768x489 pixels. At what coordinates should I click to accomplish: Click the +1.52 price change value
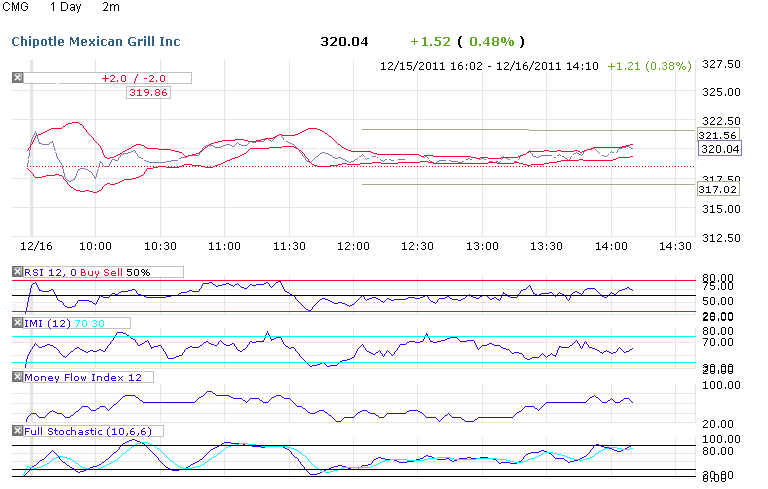430,42
